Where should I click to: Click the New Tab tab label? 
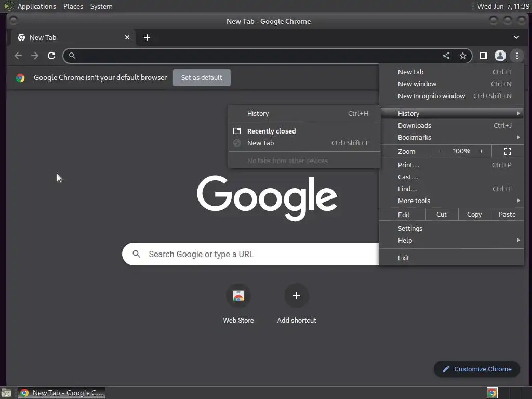(x=43, y=37)
